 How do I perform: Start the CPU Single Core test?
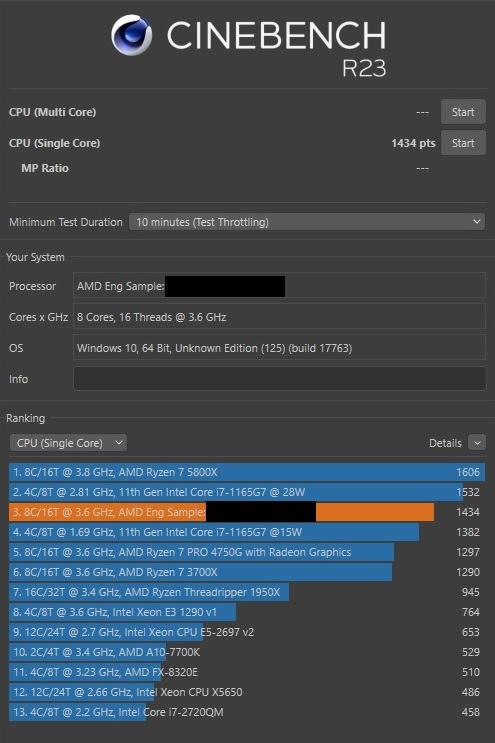[x=463, y=143]
